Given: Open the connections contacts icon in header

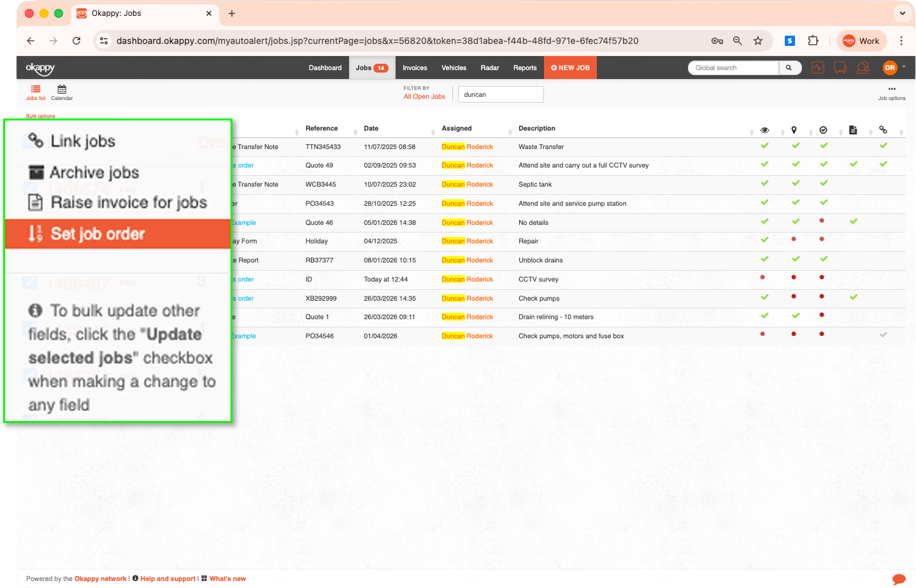Looking at the screenshot, I should coord(863,68).
